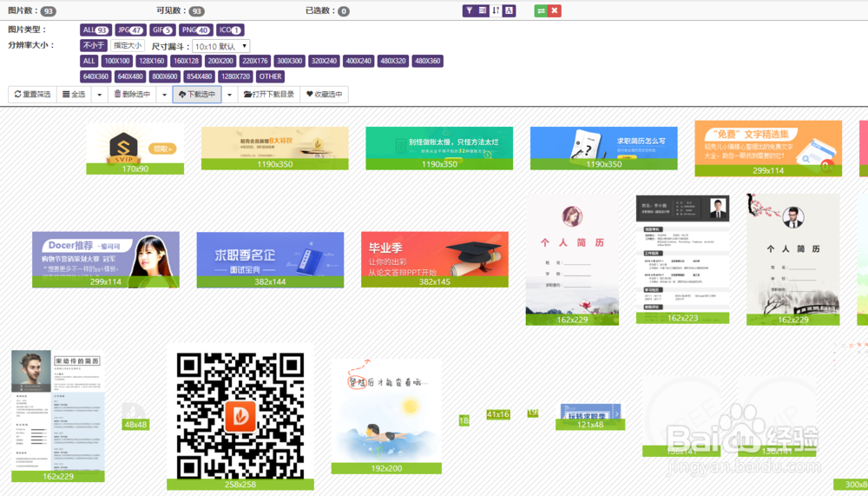The height and width of the screenshot is (496, 868).
Task: Select the 指定大小 resolution mode
Action: coord(128,45)
